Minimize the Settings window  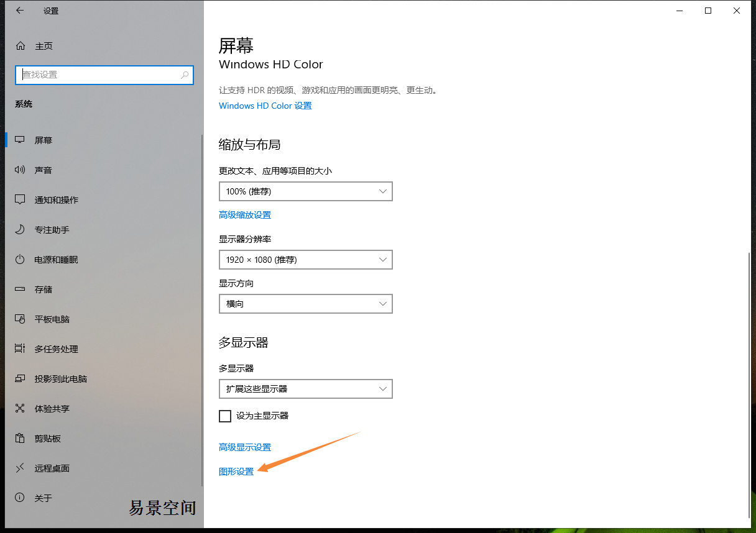click(680, 11)
